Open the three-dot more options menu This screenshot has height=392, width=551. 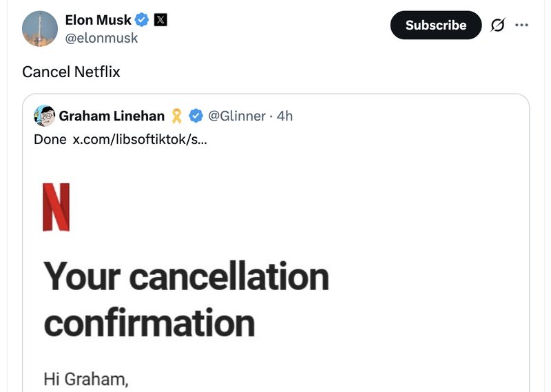(x=522, y=25)
